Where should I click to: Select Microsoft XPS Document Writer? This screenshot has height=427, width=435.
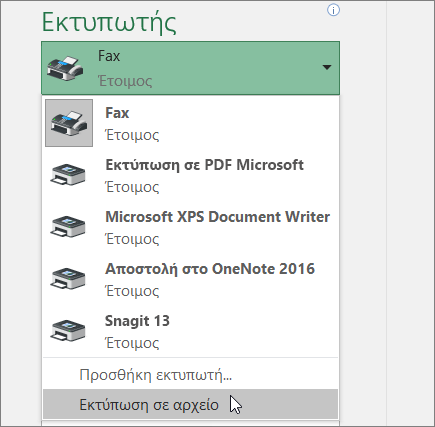coord(191,227)
